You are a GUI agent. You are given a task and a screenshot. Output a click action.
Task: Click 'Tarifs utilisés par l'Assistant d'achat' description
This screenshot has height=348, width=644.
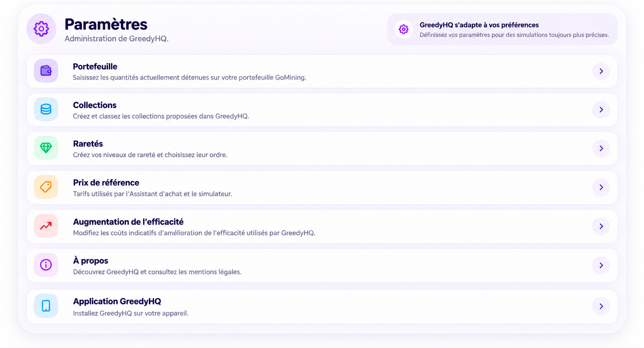pyautogui.click(x=153, y=194)
